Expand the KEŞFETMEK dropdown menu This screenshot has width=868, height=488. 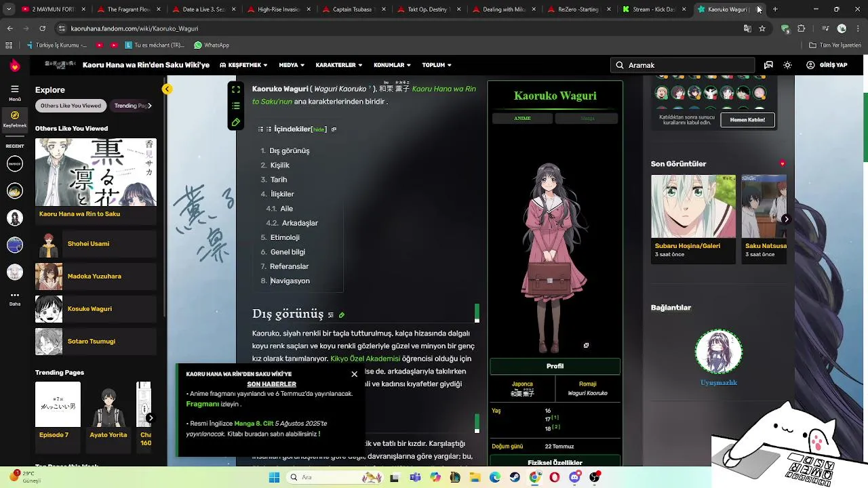pyautogui.click(x=243, y=65)
